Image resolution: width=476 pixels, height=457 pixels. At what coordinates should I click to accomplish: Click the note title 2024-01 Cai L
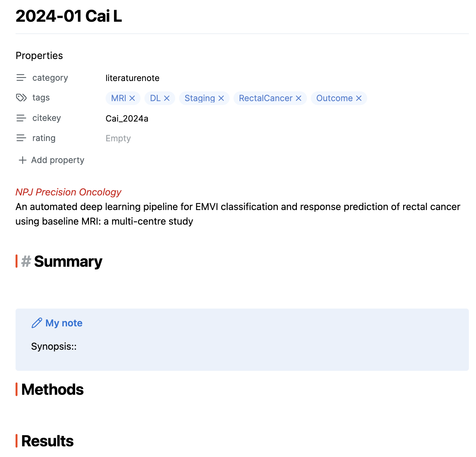pyautogui.click(x=69, y=16)
